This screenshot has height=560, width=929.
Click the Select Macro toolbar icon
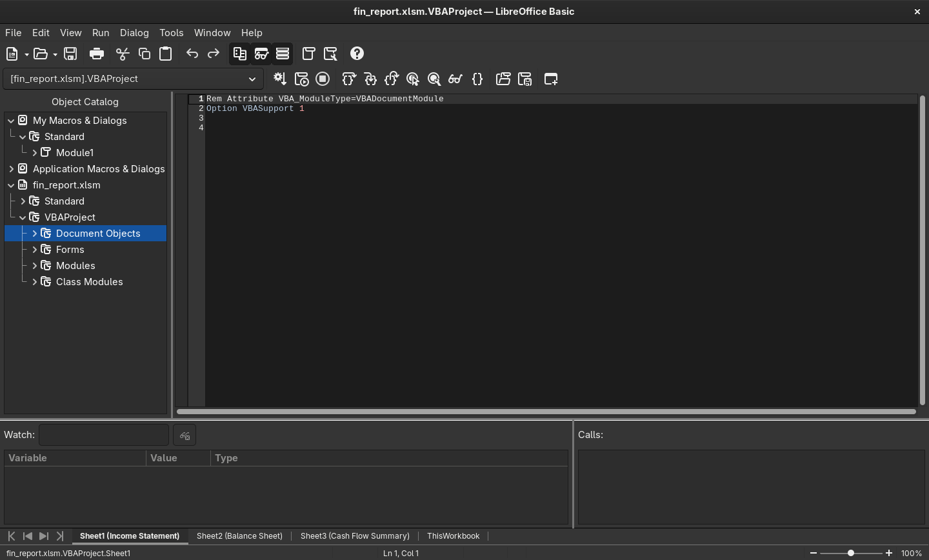pos(330,54)
